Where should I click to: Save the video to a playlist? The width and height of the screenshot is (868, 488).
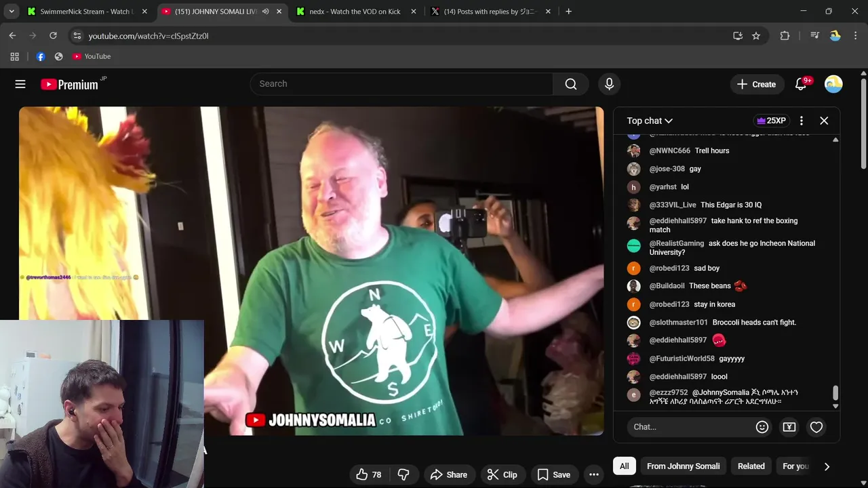(554, 474)
